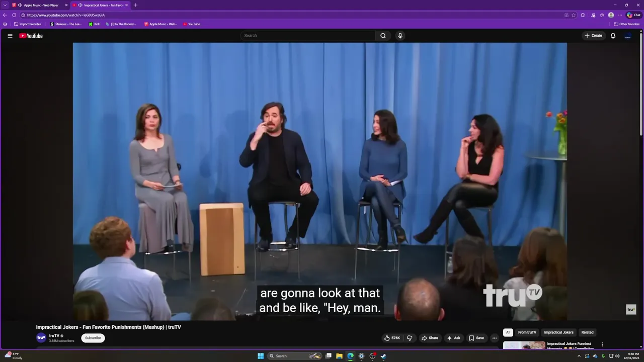The height and width of the screenshot is (362, 644).
Task: Add this page to favorites star
Action: click(574, 15)
